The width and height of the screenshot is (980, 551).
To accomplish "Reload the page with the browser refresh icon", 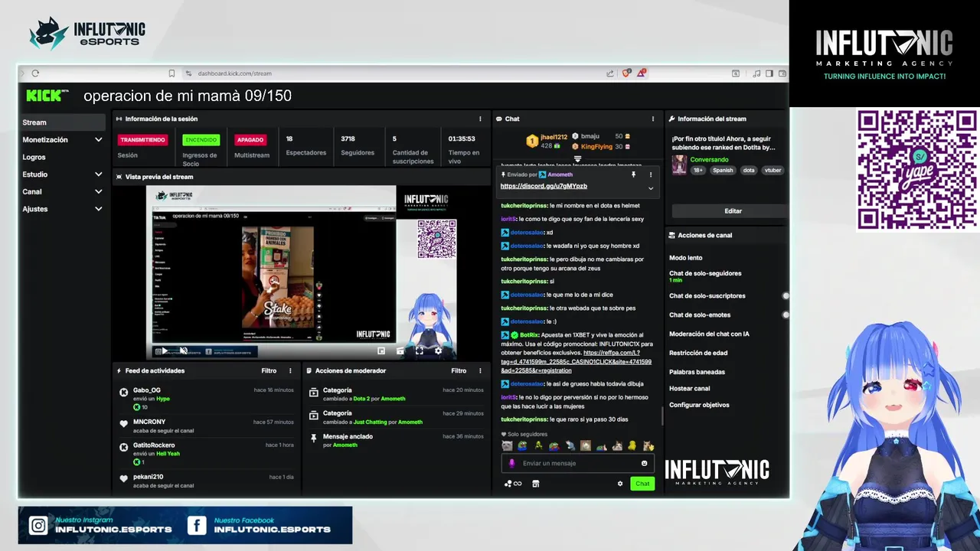I will point(35,73).
